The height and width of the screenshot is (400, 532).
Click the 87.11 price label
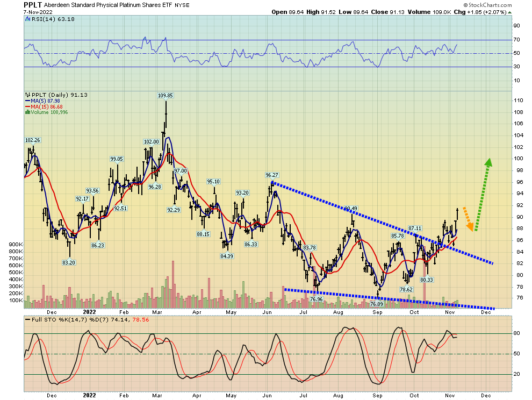[415, 228]
